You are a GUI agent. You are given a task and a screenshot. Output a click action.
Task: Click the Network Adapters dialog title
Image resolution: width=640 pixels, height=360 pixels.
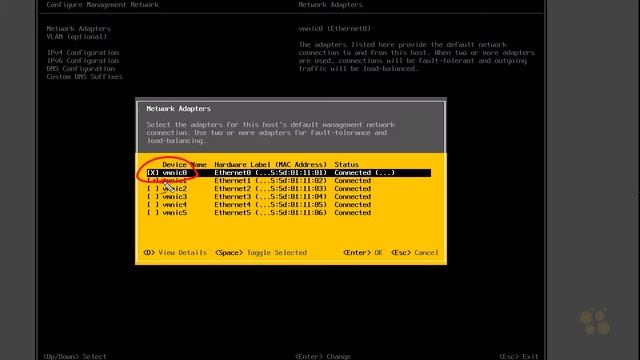click(179, 109)
